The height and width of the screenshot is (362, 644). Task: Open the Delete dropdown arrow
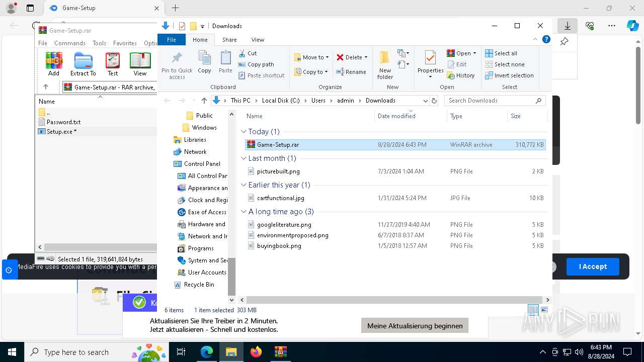366,57
